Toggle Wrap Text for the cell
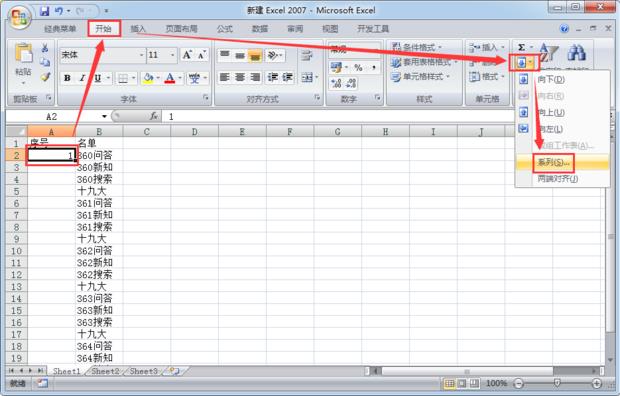 pos(306,55)
